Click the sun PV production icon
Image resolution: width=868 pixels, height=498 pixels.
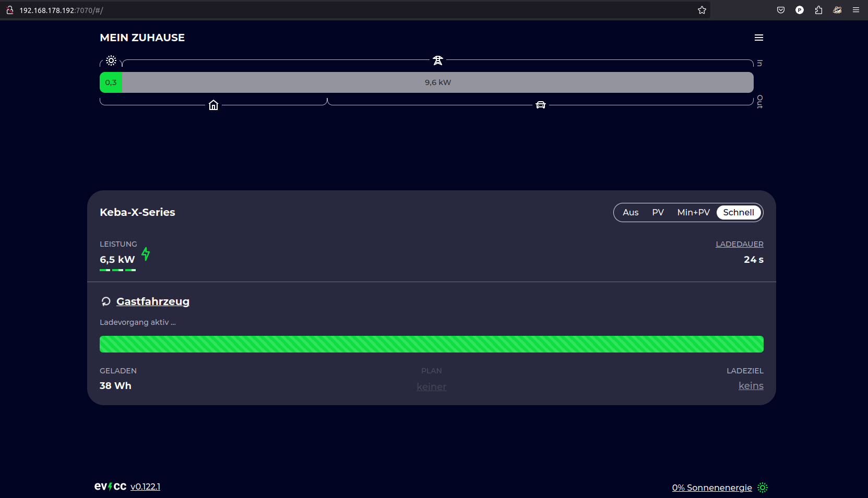(111, 60)
